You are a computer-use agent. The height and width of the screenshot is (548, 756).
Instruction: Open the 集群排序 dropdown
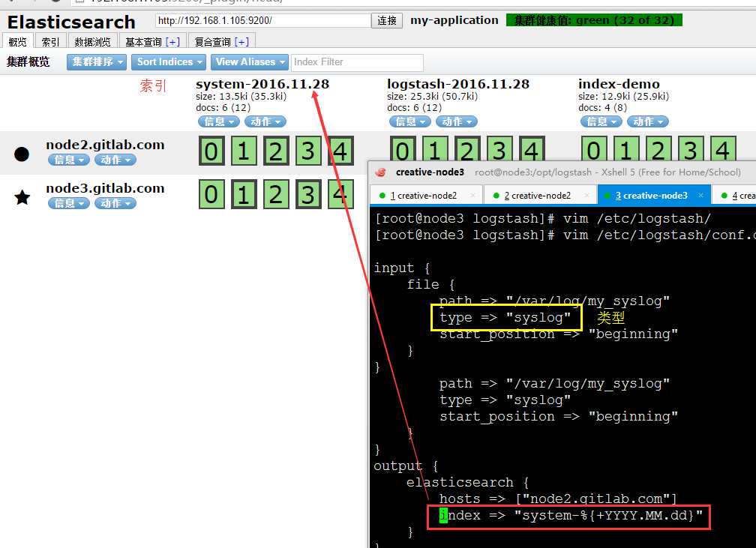pos(97,62)
